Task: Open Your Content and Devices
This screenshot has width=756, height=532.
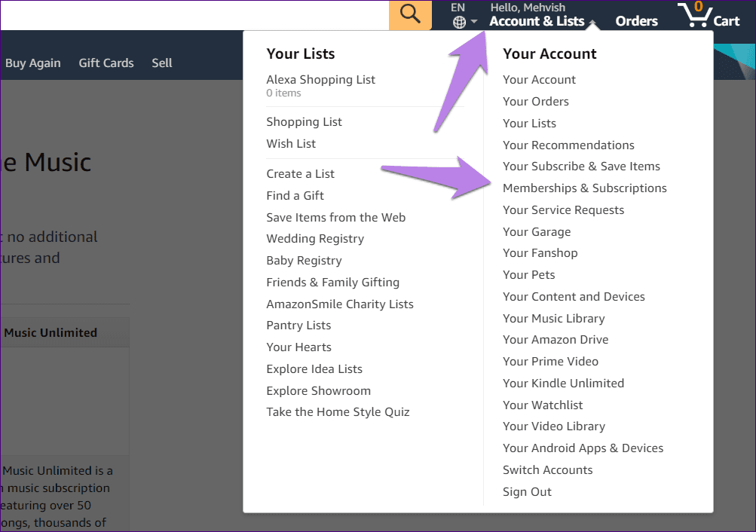Action: [x=574, y=297]
